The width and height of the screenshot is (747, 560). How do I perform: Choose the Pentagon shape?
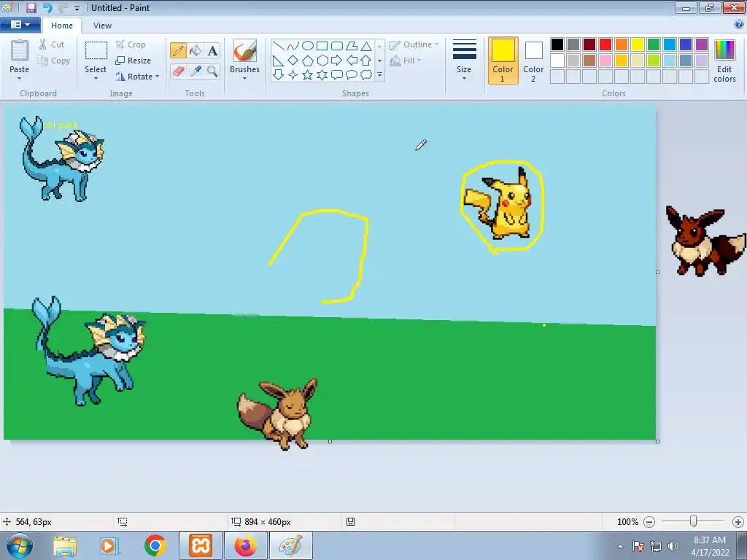[x=308, y=61]
